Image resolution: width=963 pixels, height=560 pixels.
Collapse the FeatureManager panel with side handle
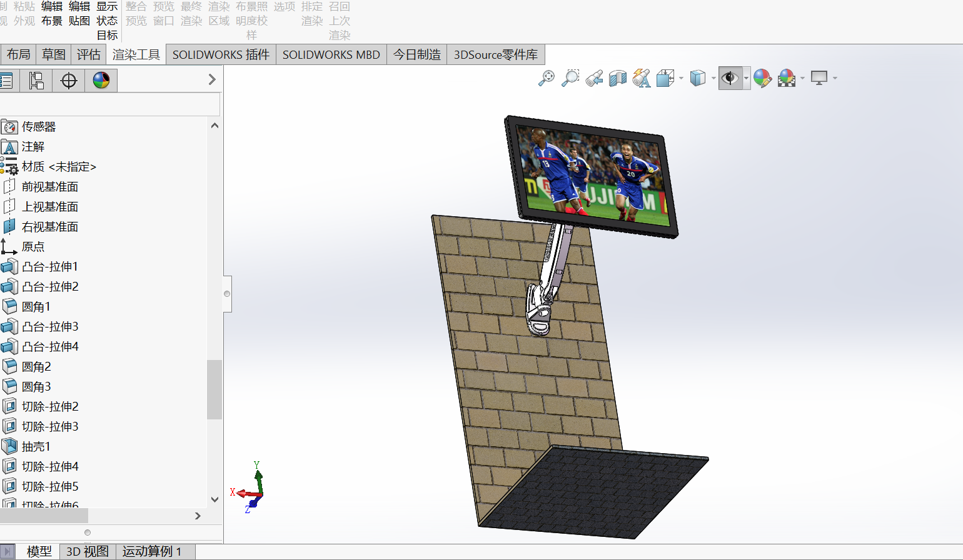coord(227,294)
